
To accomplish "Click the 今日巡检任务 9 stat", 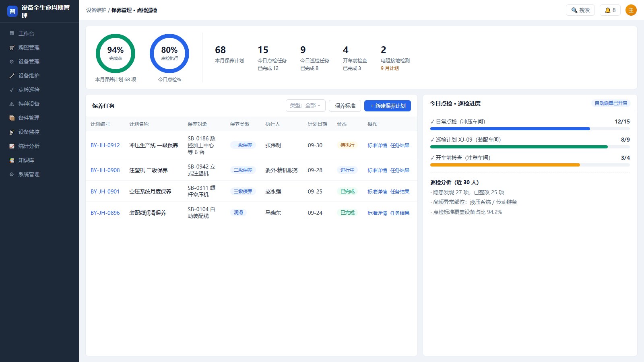I will (x=315, y=58).
